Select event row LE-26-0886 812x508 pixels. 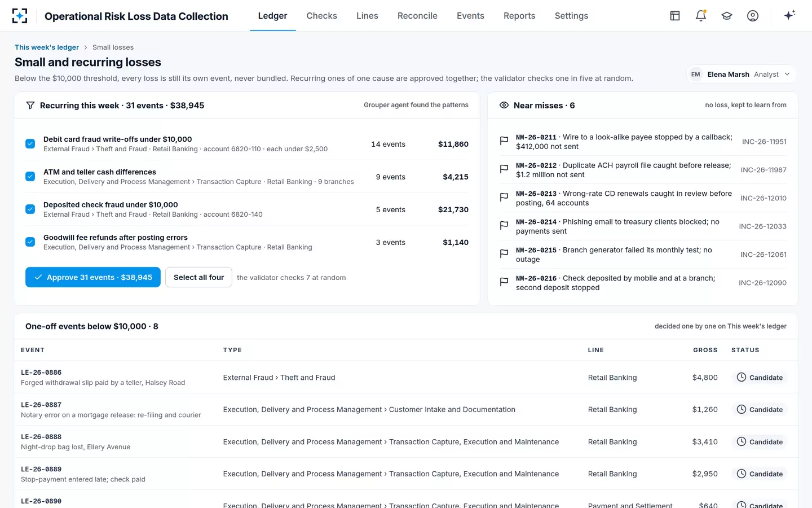[x=406, y=377]
